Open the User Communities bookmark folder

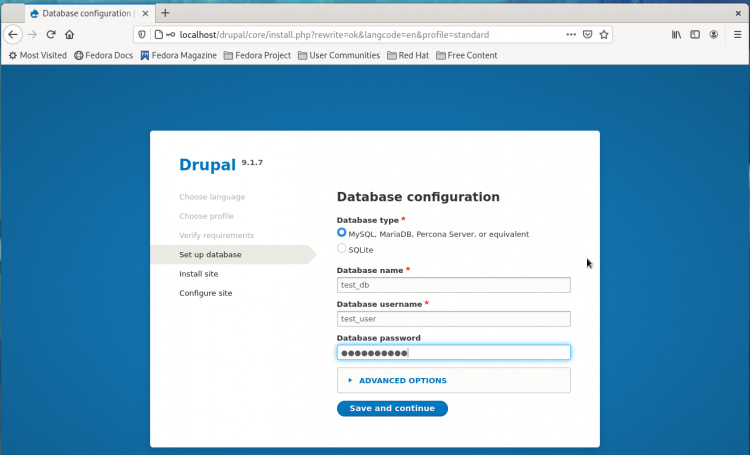[338, 55]
